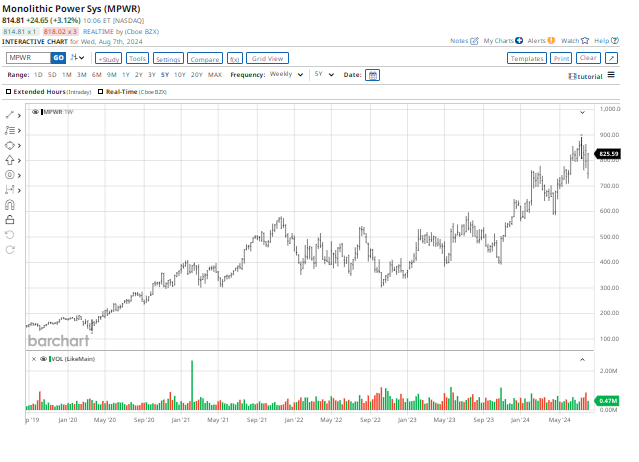The width and height of the screenshot is (639, 462).
Task: Select the trend line drawing tool
Action: point(10,116)
